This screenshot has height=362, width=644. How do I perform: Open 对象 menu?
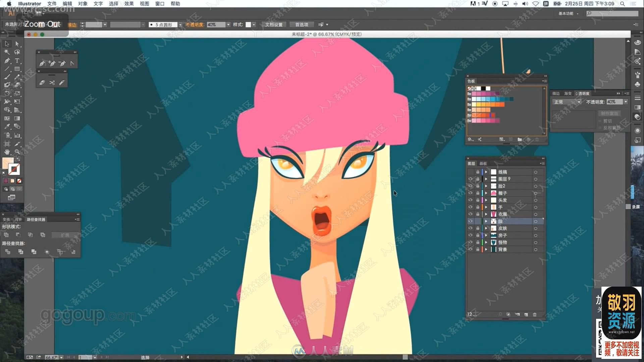[83, 4]
